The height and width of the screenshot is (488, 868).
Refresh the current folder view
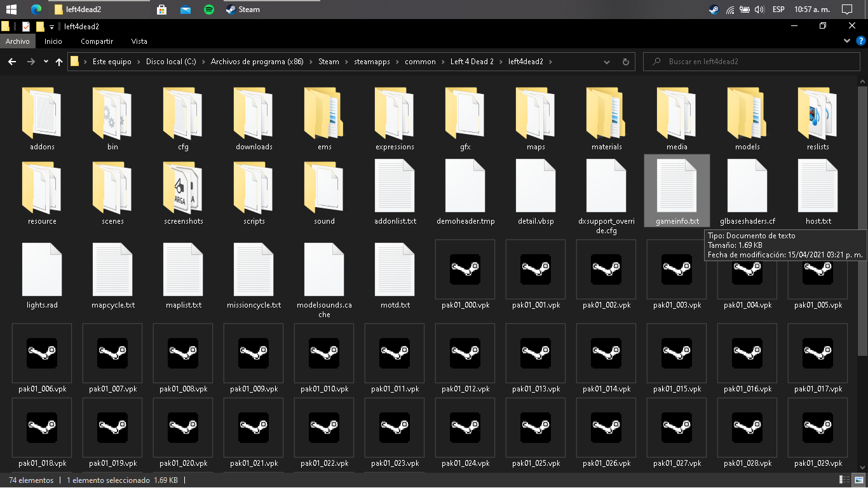(x=625, y=62)
